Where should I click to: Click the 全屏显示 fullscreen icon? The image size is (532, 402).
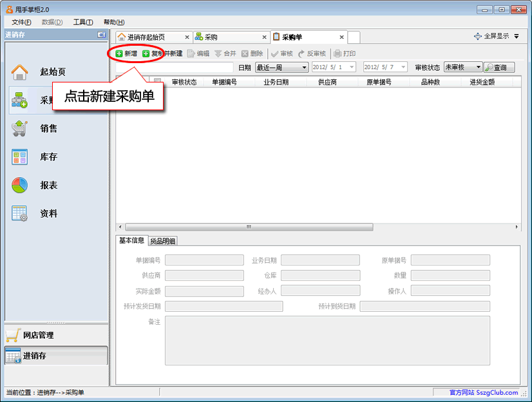(478, 36)
